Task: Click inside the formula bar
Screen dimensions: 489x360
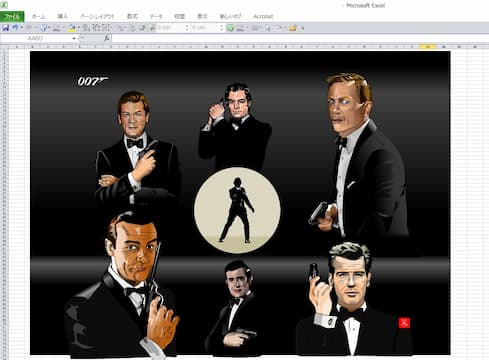Action: [299, 39]
